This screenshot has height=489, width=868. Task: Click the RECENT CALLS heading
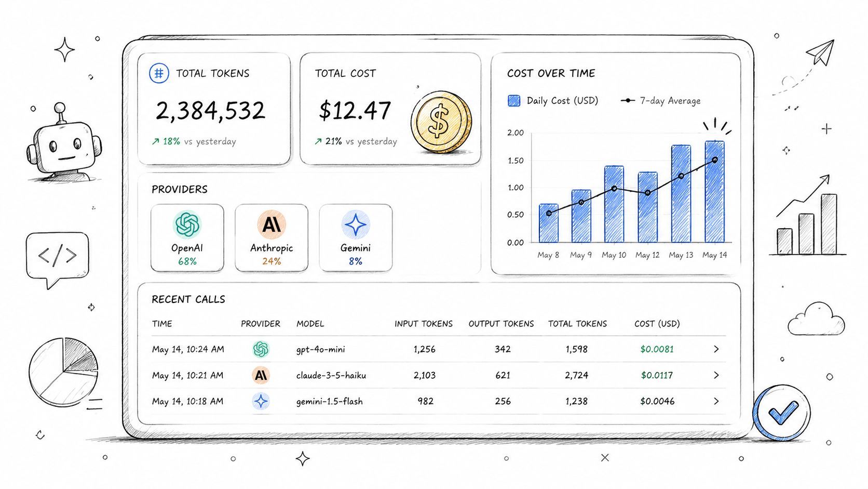click(188, 299)
